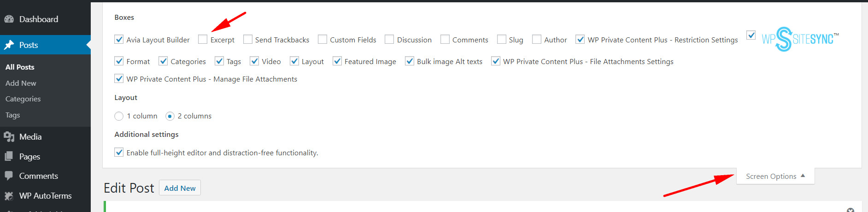Open the Tags submenu item
This screenshot has width=868, height=212.
click(x=13, y=115)
